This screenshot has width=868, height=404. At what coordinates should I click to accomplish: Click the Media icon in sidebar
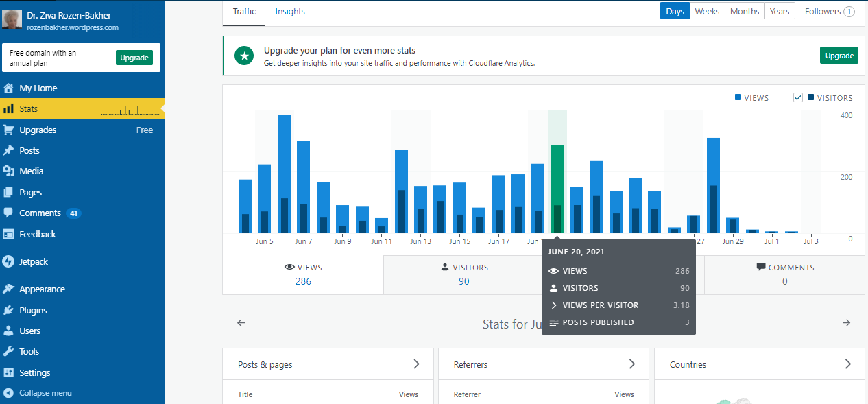tap(8, 171)
